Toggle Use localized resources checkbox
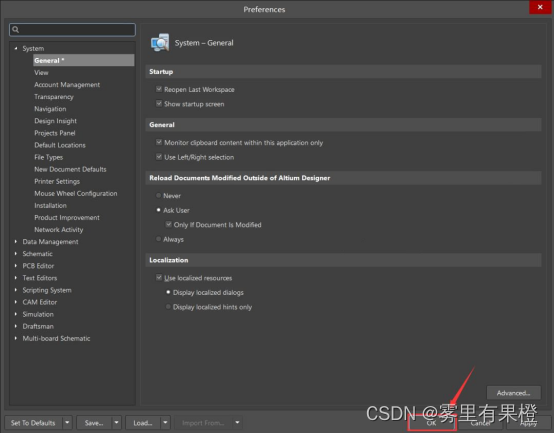554x433 pixels. [x=159, y=278]
